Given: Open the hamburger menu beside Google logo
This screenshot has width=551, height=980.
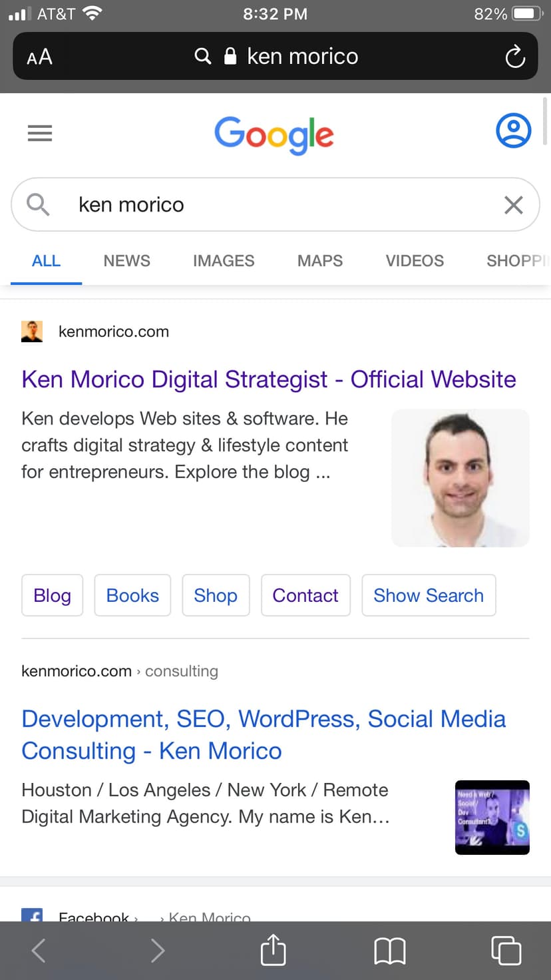Looking at the screenshot, I should pos(40,133).
